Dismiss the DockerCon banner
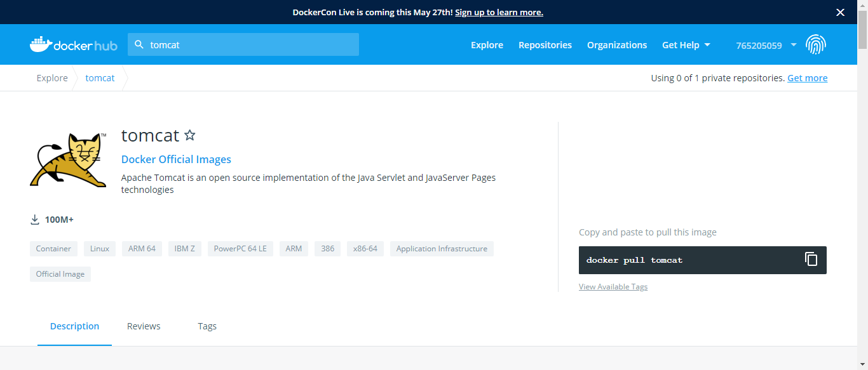Screen dimensions: 868x370 tap(840, 12)
